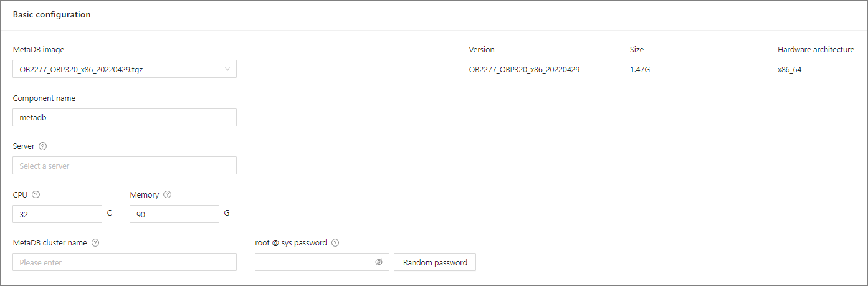Click the x86_64 hardware architecture value
The image size is (868, 286).
(789, 70)
